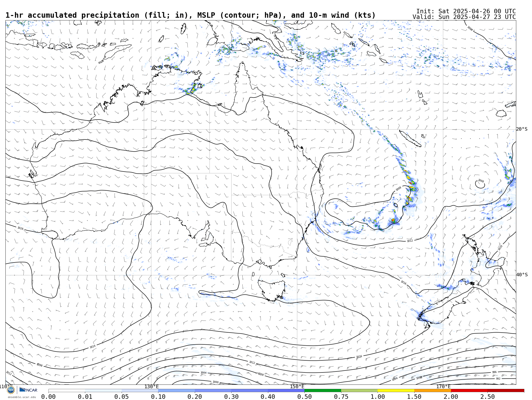Click the 0.50 colorbar tick label

click(304, 397)
